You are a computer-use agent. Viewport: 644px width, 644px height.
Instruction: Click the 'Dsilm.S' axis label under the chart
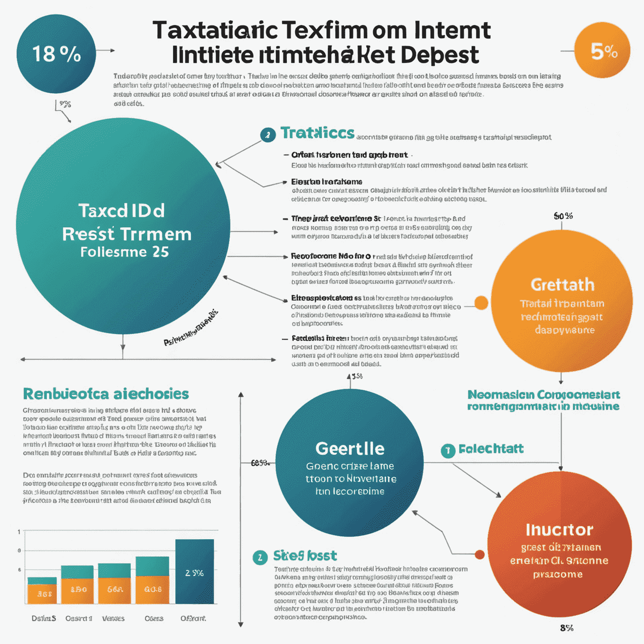click(x=44, y=618)
